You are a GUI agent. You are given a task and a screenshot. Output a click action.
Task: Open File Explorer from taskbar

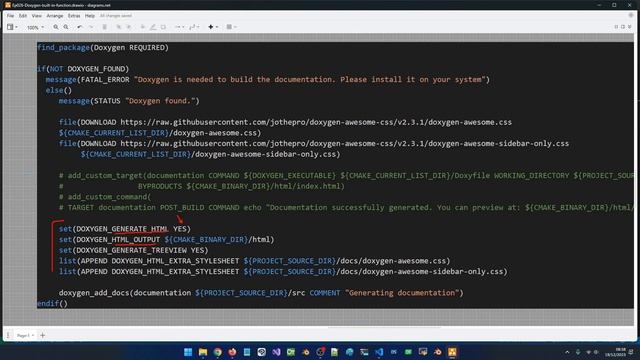[203, 352]
